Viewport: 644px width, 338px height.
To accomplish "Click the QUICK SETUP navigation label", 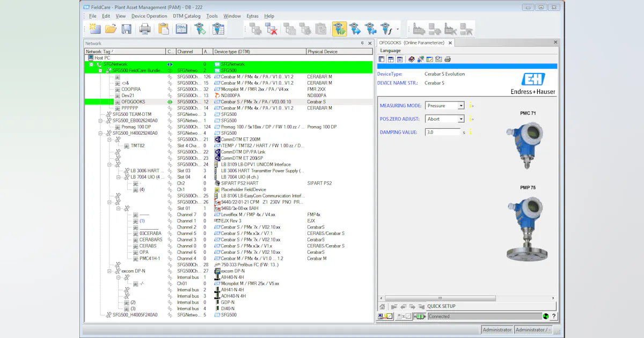I will tap(441, 306).
